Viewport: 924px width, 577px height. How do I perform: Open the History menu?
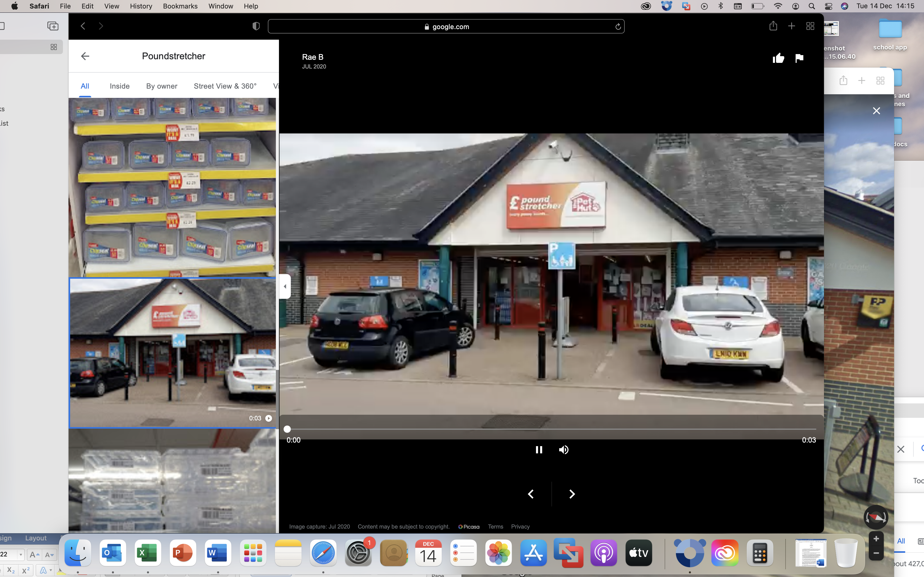[141, 6]
